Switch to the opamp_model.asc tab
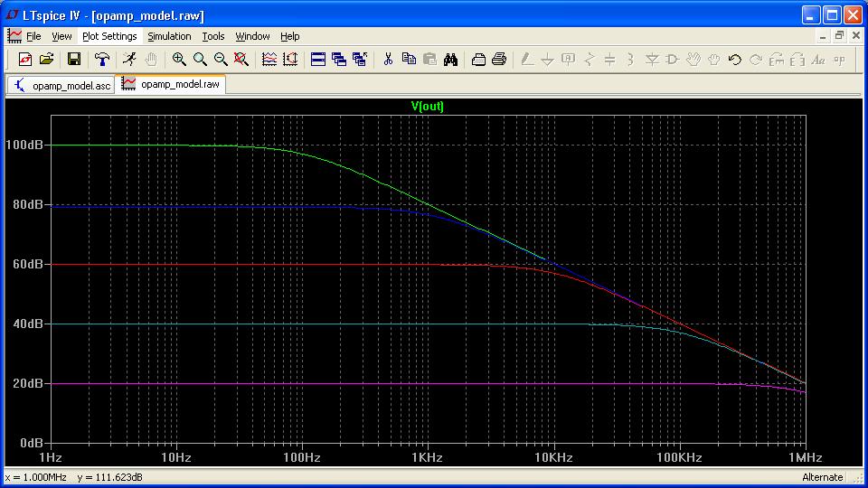 (x=61, y=85)
